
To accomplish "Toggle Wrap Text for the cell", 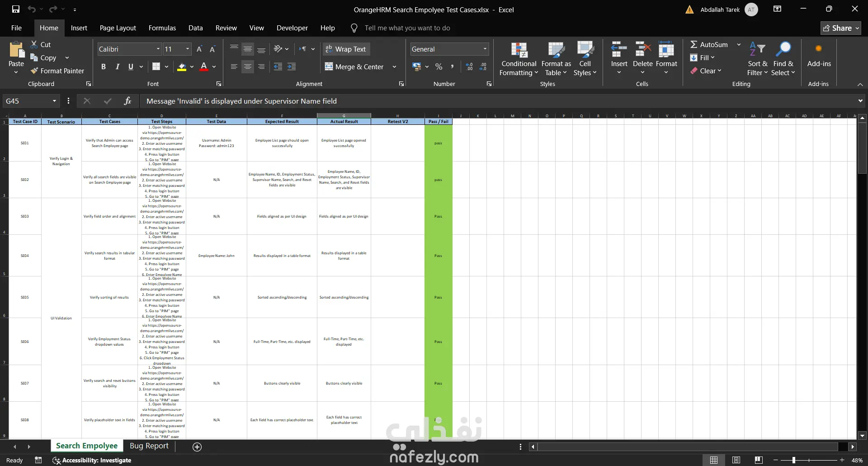I will (x=346, y=49).
